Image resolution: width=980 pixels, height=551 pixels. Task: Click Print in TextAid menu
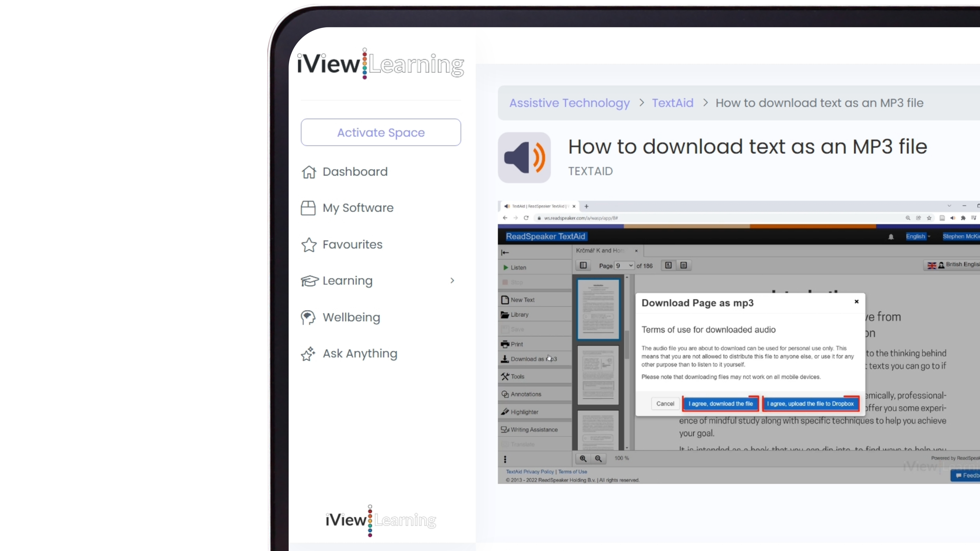tap(534, 345)
